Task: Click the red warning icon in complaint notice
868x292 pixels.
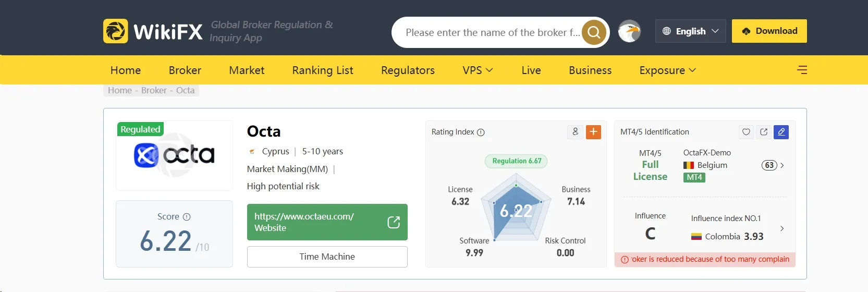Action: click(x=625, y=260)
